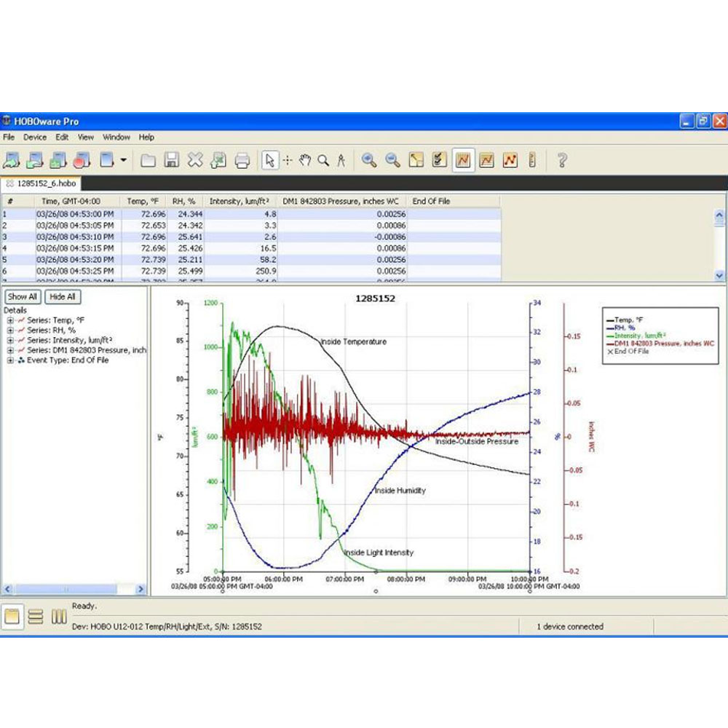This screenshot has height=728, width=728.
Task: Open Help via the question mark icon
Action: click(x=561, y=160)
